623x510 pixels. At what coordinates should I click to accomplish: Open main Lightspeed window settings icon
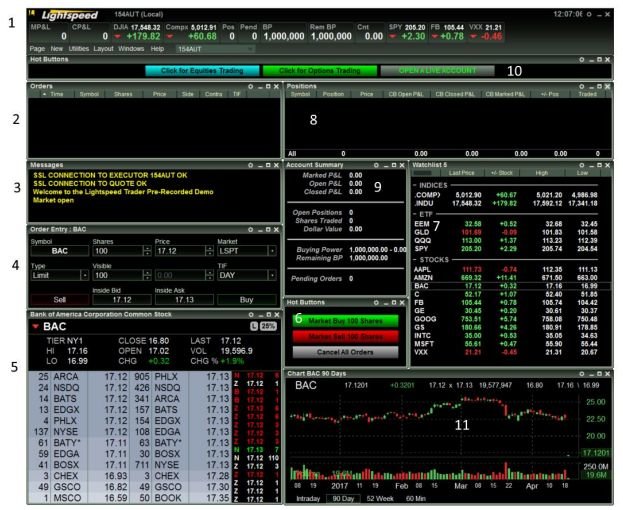[x=589, y=14]
